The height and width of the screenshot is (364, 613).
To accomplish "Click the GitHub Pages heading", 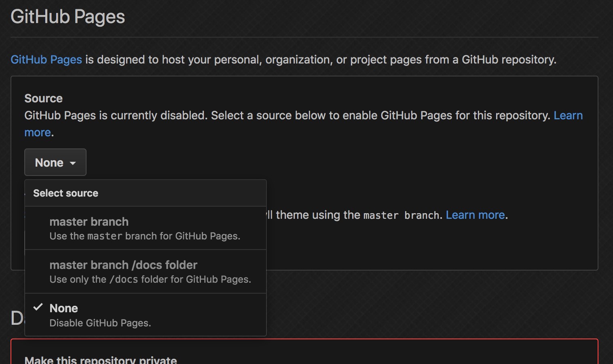I will (x=67, y=17).
